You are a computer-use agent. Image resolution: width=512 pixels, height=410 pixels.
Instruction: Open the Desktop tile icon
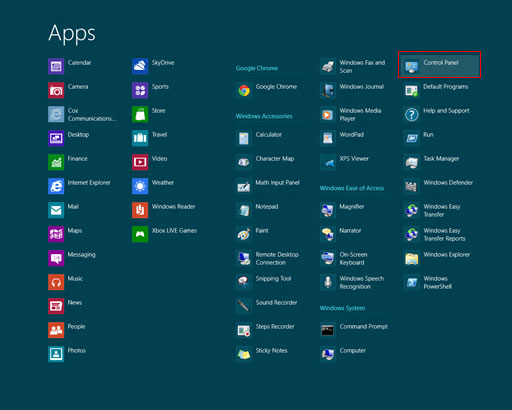coord(56,138)
